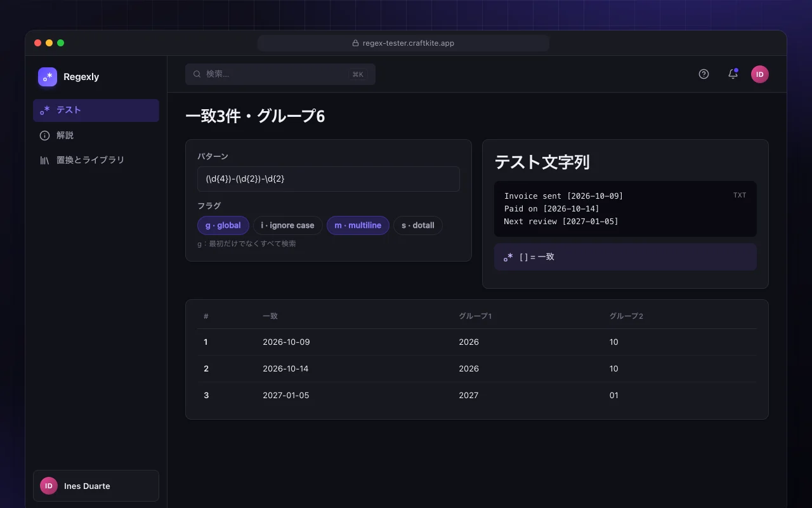Enable the i · ignore case flag

pos(288,225)
